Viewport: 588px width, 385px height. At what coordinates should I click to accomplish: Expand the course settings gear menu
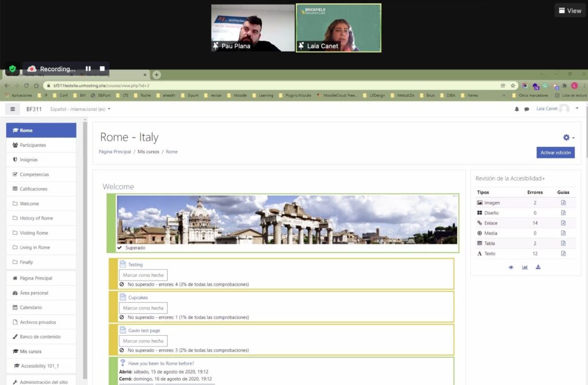pyautogui.click(x=568, y=138)
